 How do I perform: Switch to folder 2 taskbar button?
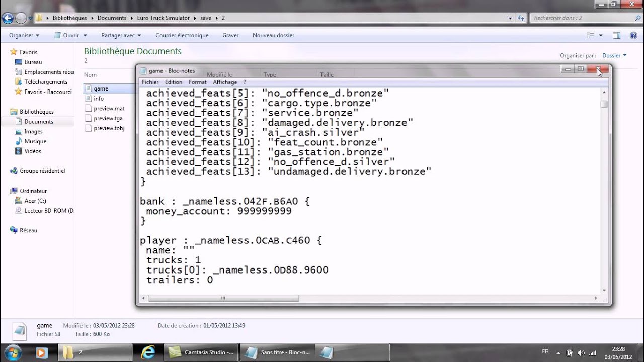tap(95, 352)
